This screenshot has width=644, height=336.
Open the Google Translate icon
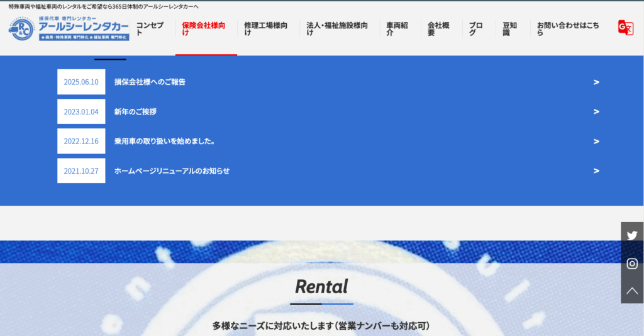(x=625, y=28)
